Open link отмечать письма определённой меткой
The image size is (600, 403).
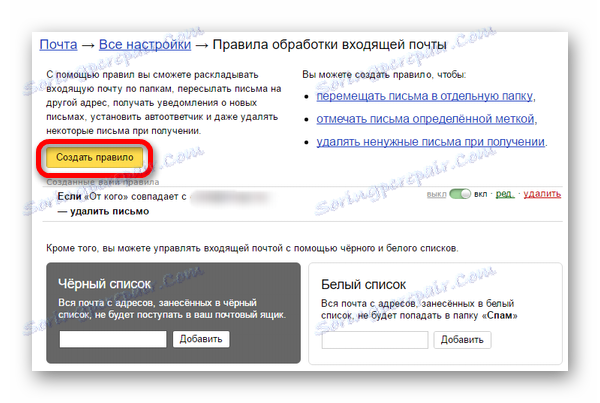click(x=425, y=119)
